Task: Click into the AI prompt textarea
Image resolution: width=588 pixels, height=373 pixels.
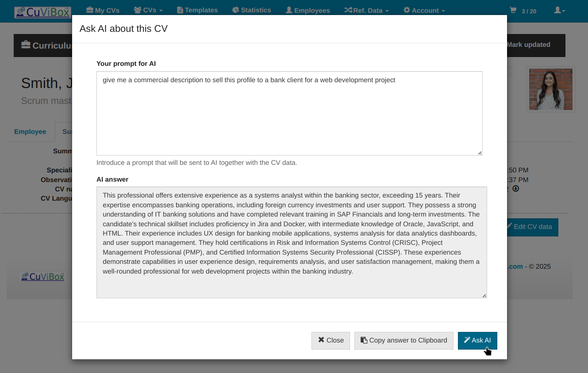Action: pyautogui.click(x=289, y=113)
